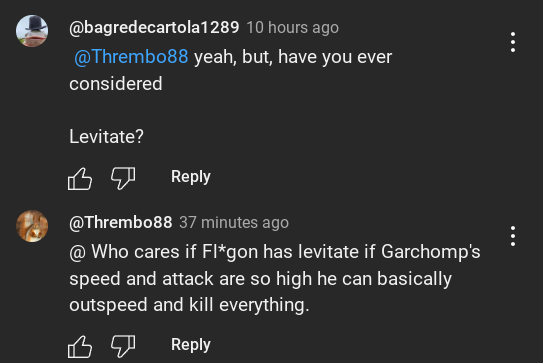
Task: Thumbs down Thrembo88's Garchomp comment
Action: pos(123,346)
